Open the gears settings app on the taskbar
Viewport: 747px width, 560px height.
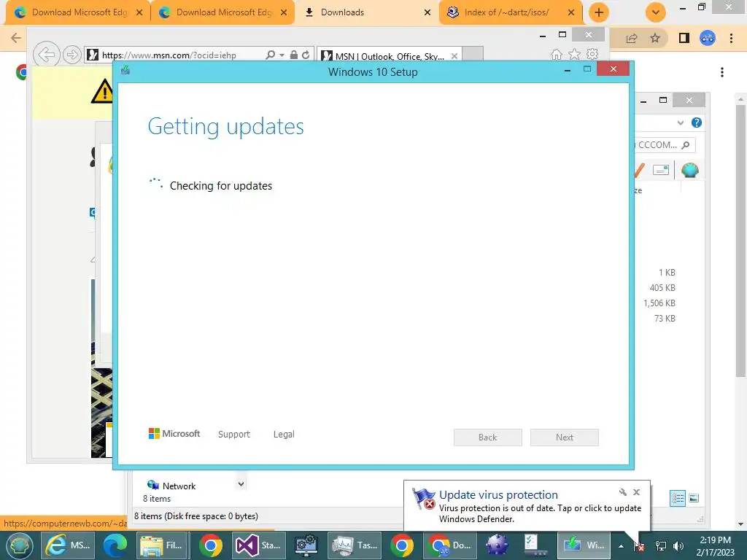(x=306, y=545)
